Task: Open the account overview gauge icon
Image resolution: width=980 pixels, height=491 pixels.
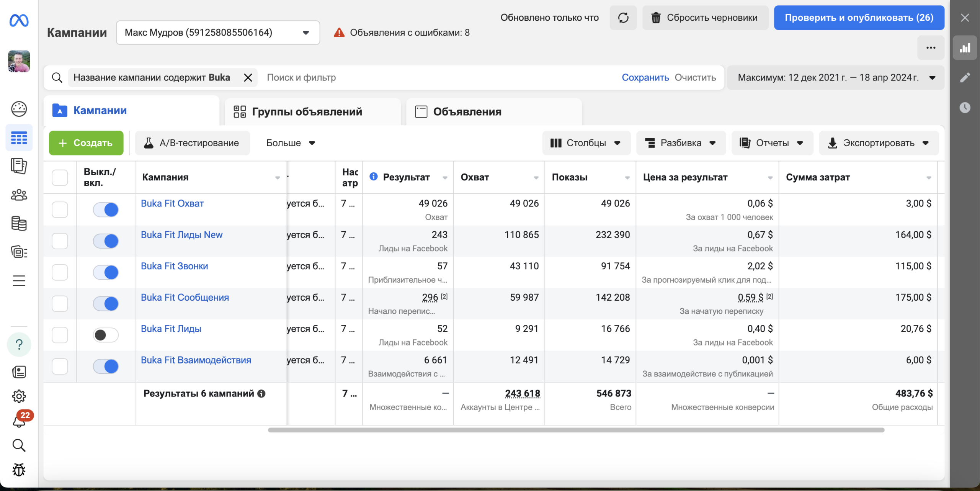Action: point(19,109)
